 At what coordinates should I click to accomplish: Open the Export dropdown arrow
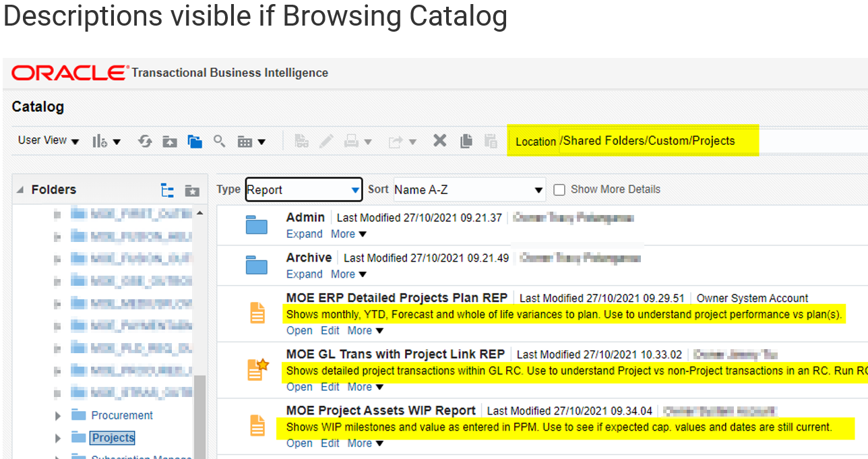412,142
